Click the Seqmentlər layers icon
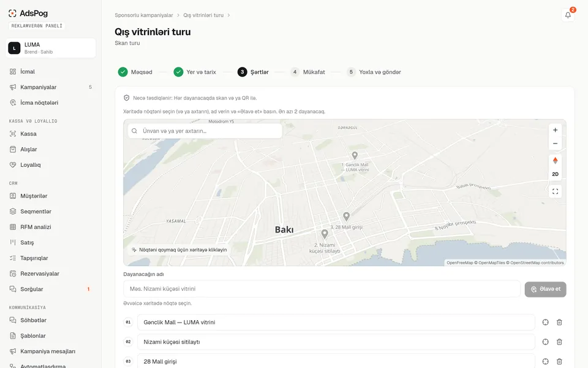588x368 pixels. 13,212
